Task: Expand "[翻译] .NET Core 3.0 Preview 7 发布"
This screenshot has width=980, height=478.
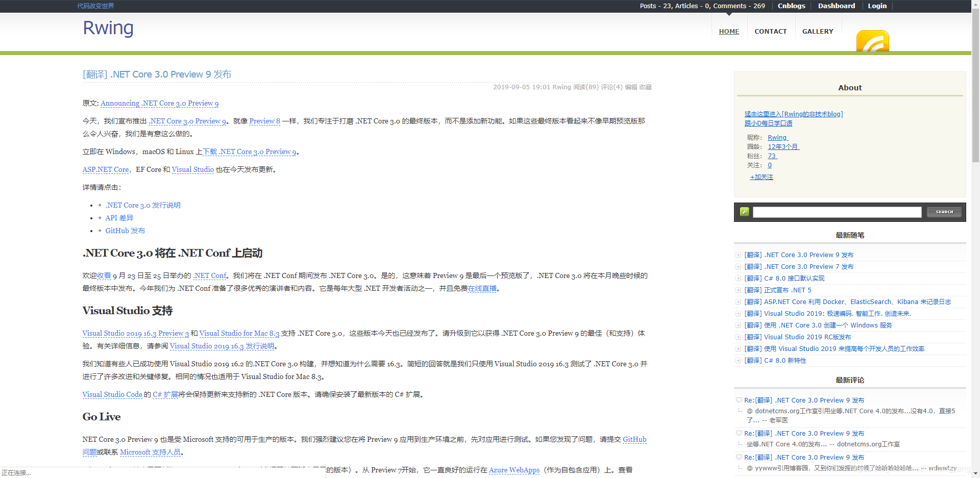Action: coord(738,266)
